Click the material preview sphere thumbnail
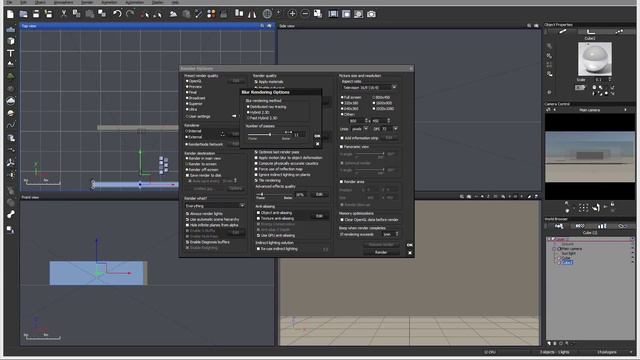 [x=595, y=59]
